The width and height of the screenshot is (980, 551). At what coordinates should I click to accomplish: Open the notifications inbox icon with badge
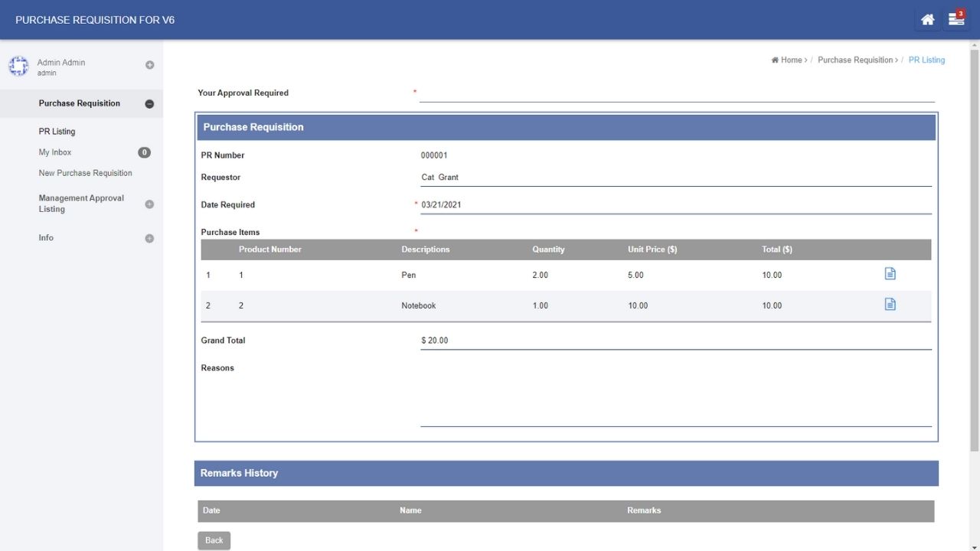(x=955, y=20)
